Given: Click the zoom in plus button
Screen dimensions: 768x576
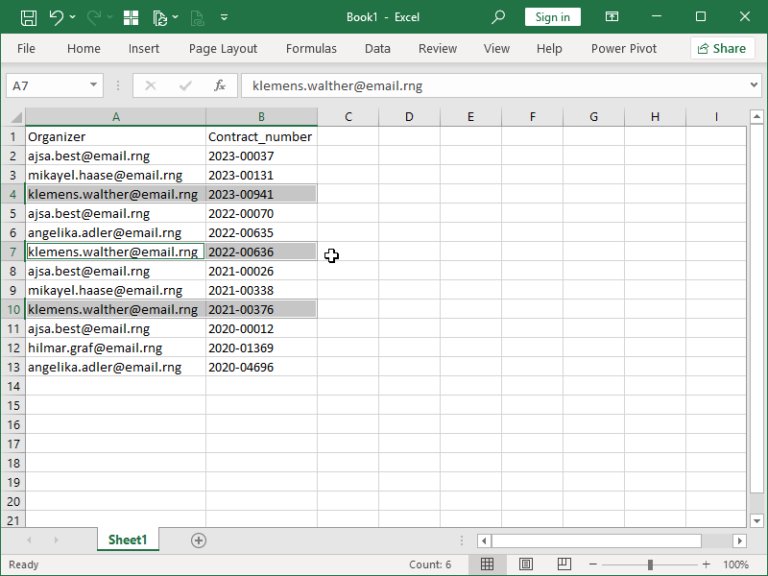Looking at the screenshot, I should pyautogui.click(x=706, y=564).
